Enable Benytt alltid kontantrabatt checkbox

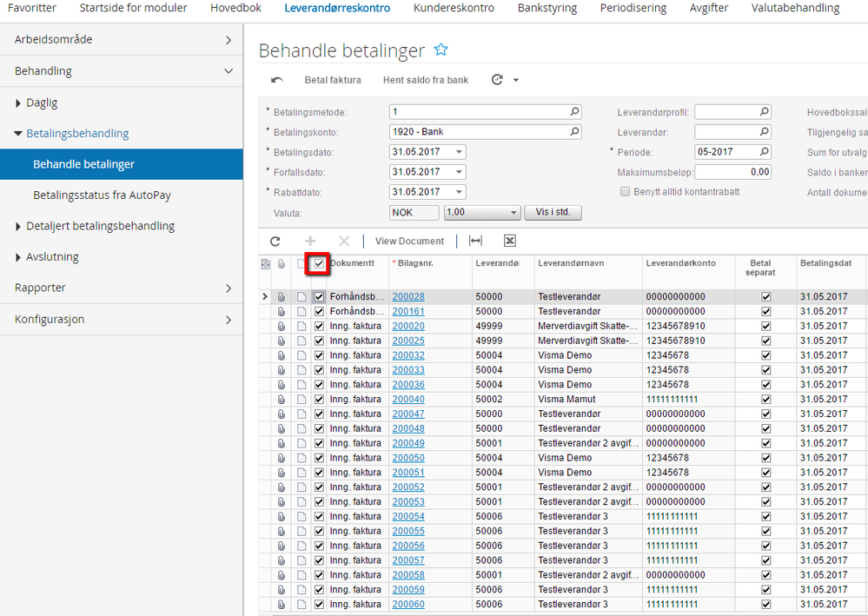pyautogui.click(x=625, y=191)
